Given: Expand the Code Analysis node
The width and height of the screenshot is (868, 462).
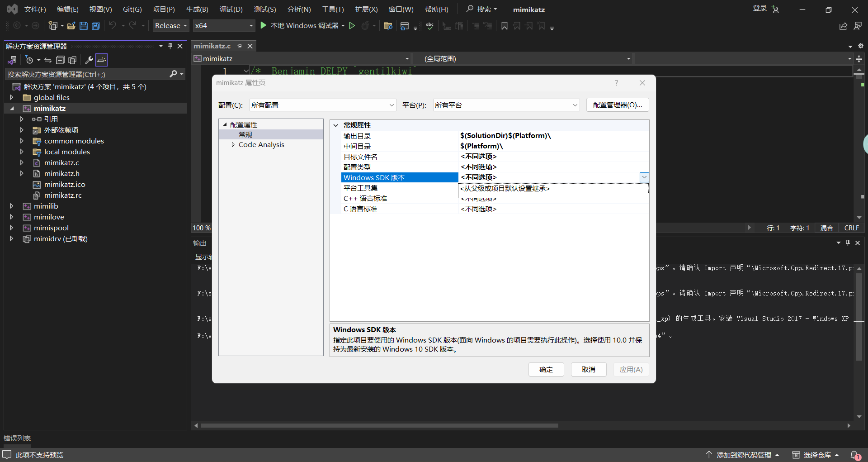Looking at the screenshot, I should click(233, 145).
